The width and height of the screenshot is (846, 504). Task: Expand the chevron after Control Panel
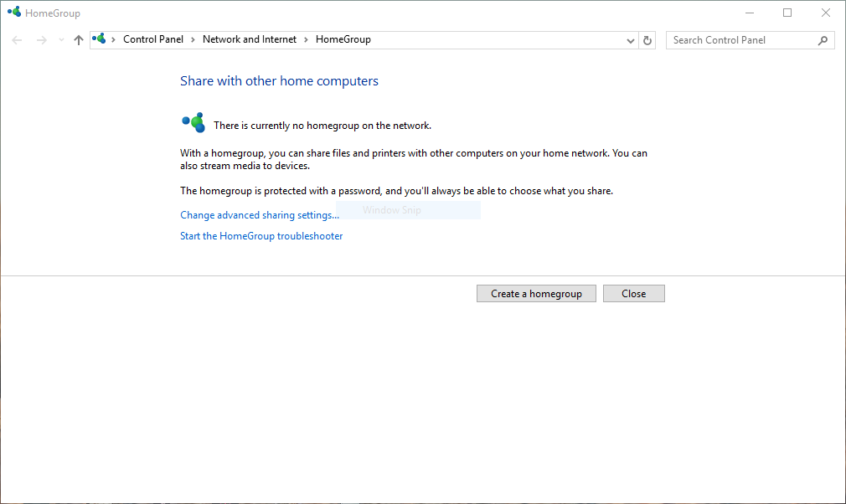[193, 40]
